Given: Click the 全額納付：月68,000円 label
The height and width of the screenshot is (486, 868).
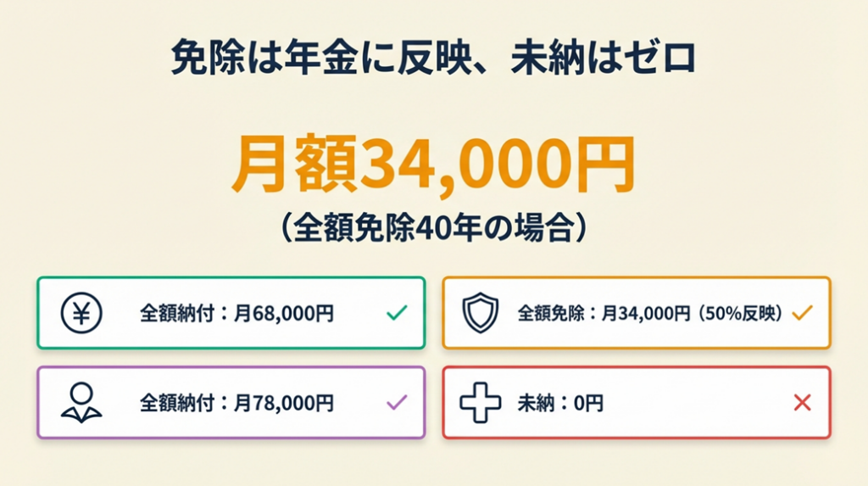Looking at the screenshot, I should coord(236,314).
